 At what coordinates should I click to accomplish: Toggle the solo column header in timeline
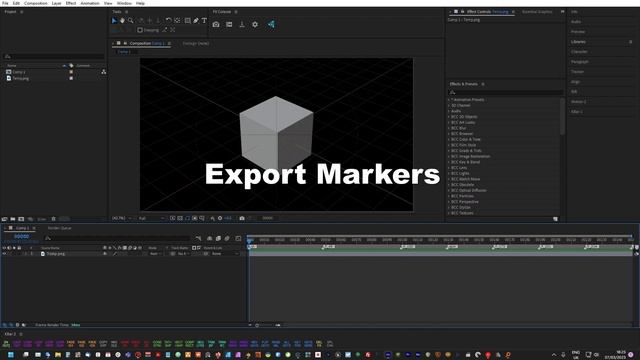click(x=14, y=248)
